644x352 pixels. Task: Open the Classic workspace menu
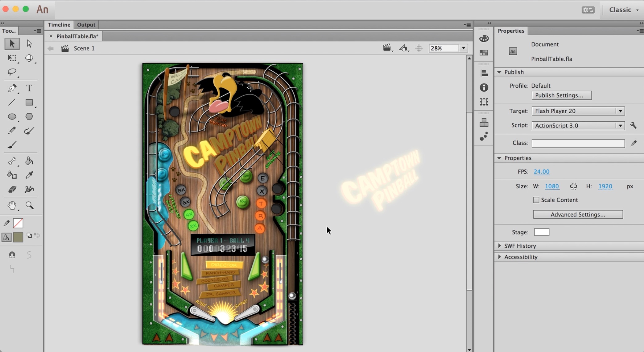click(x=623, y=10)
